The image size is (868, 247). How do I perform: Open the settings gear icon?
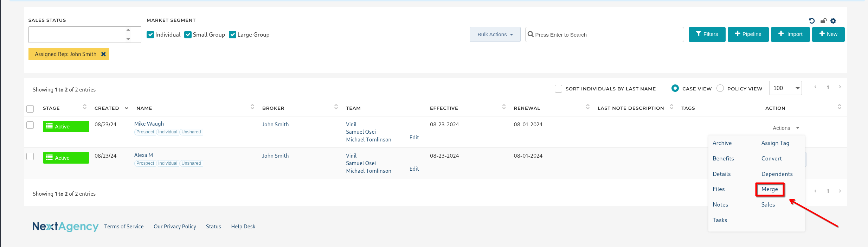tap(833, 21)
